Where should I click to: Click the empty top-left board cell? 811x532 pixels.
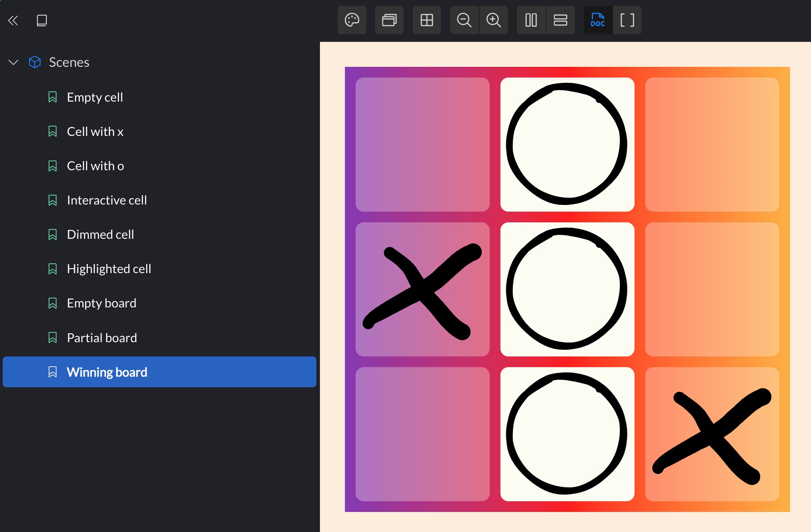(x=422, y=144)
